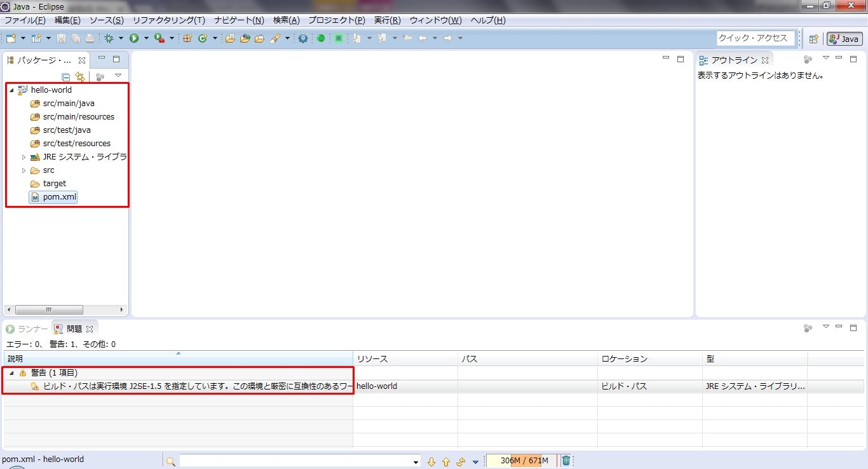Sort problems by ロケーション column header
The width and height of the screenshot is (868, 469).
click(x=650, y=359)
